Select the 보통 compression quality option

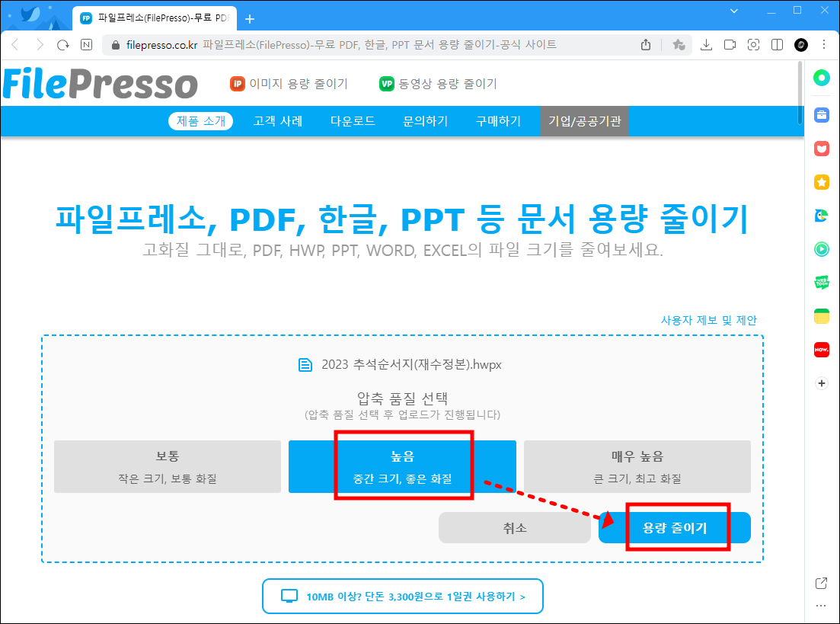click(168, 466)
